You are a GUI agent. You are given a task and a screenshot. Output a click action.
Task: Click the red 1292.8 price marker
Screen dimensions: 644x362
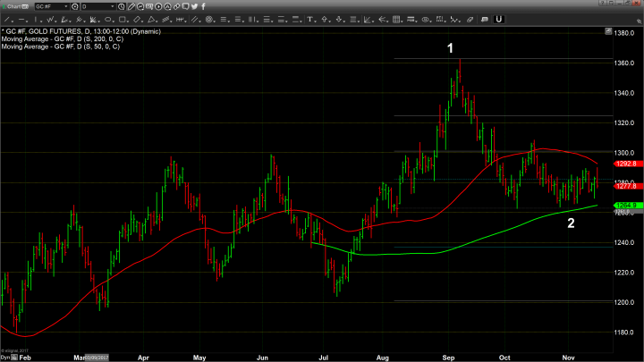[623, 164]
